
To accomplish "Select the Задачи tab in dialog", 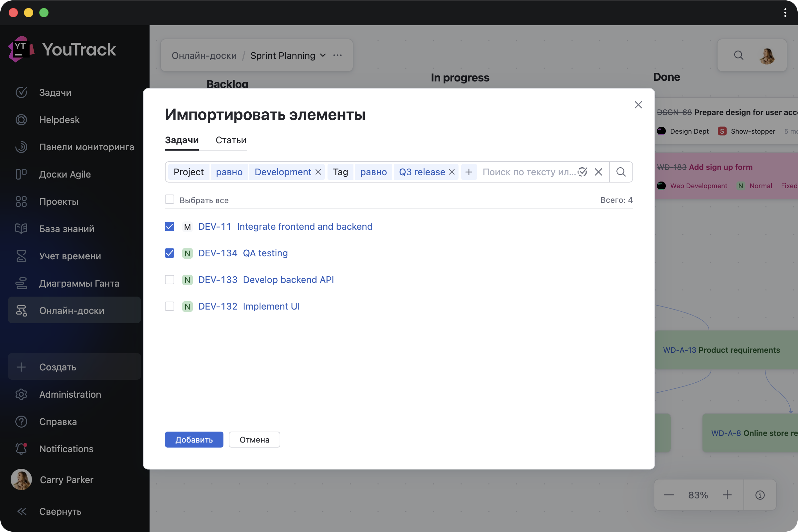I will pyautogui.click(x=182, y=140).
